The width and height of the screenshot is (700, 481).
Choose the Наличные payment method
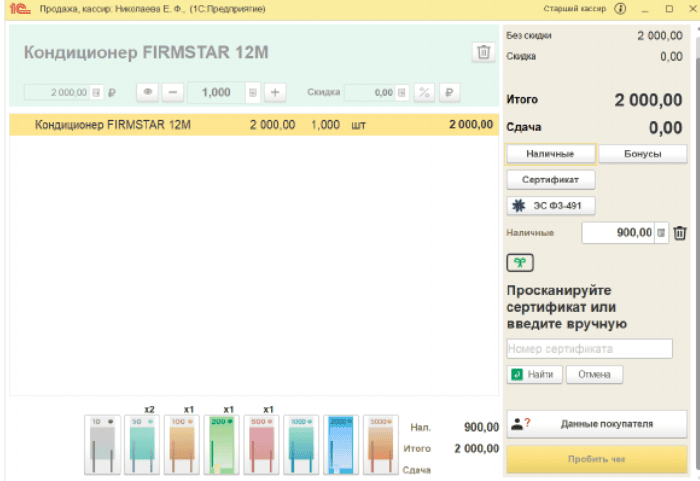[x=550, y=154]
